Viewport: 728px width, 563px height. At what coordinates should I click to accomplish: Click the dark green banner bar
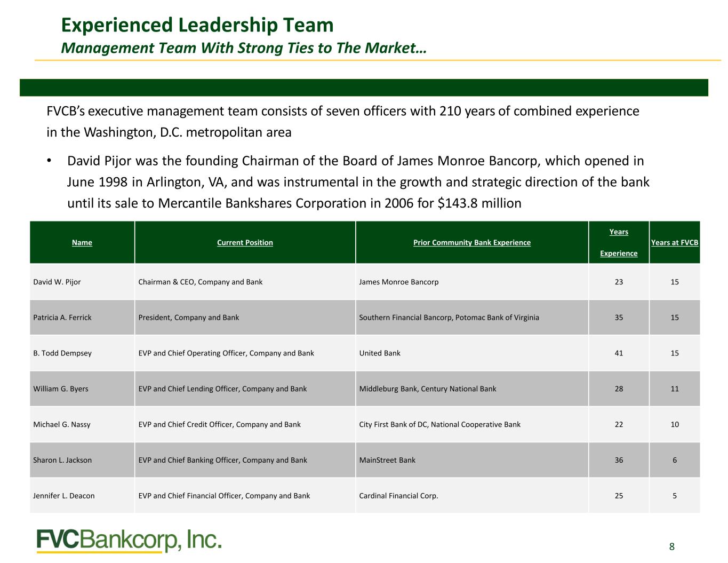pyautogui.click(x=364, y=88)
